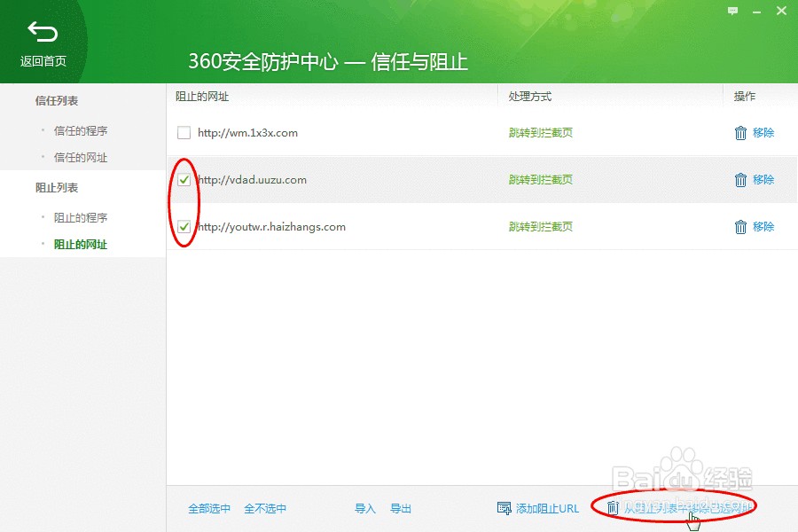This screenshot has width=798, height=532.
Task: Open the feedback speech bubble icon
Action: pyautogui.click(x=733, y=11)
